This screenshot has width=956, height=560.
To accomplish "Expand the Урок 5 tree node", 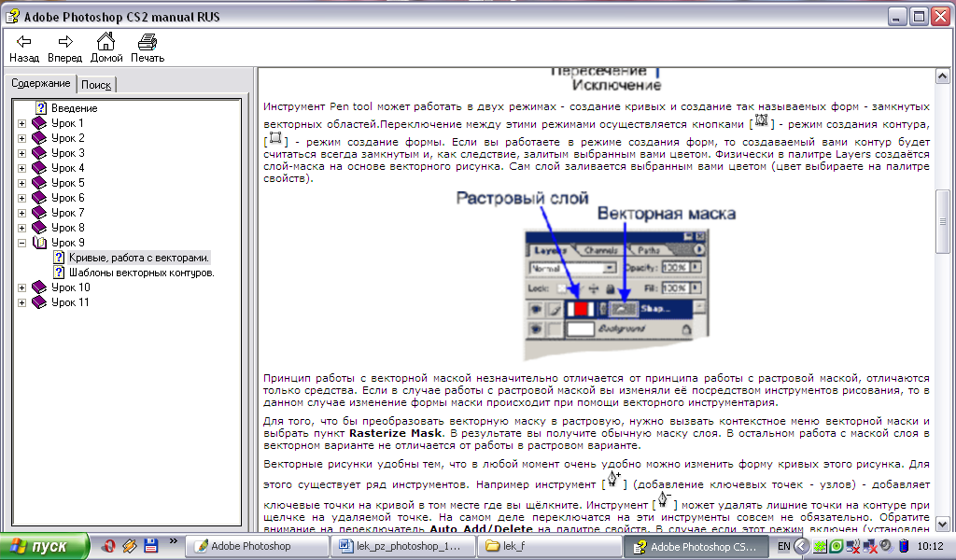I will click(x=22, y=183).
